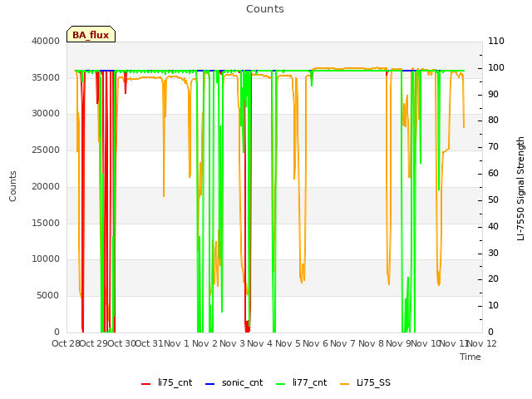Click the 5000 left axis tick
The image size is (532, 399).
tap(48, 296)
